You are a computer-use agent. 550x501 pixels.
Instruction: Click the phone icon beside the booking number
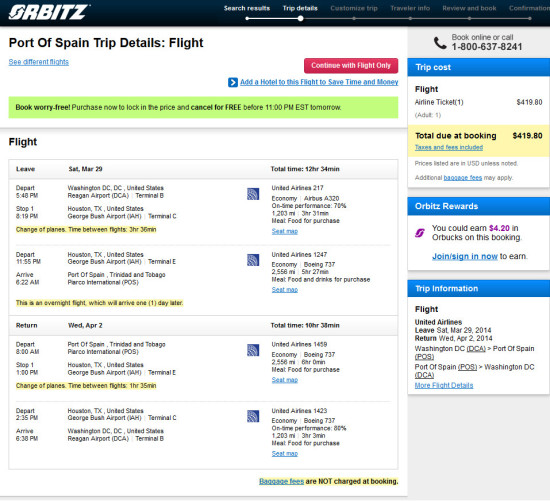440,43
